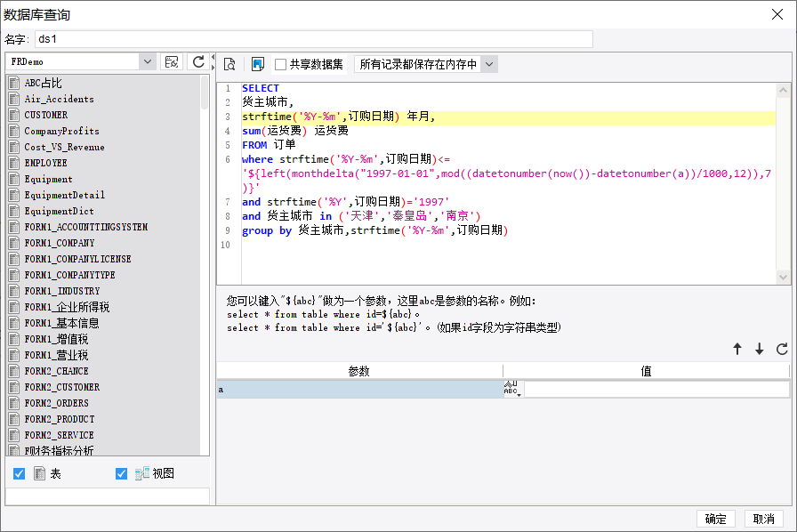Open the FRDemo connection dropdown
The height and width of the screenshot is (532, 797).
click(x=147, y=61)
